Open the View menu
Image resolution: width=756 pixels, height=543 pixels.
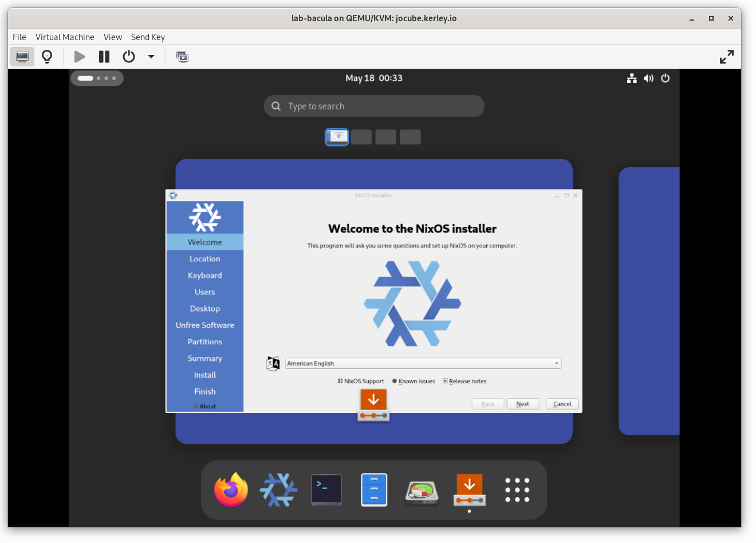tap(113, 37)
